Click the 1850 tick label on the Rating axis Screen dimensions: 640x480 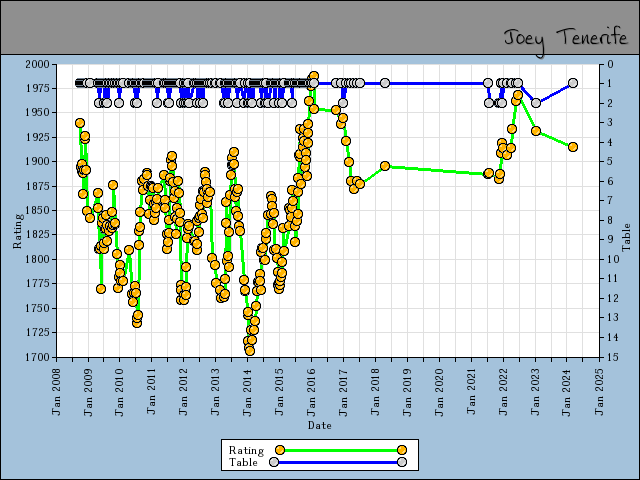[x=37, y=211]
